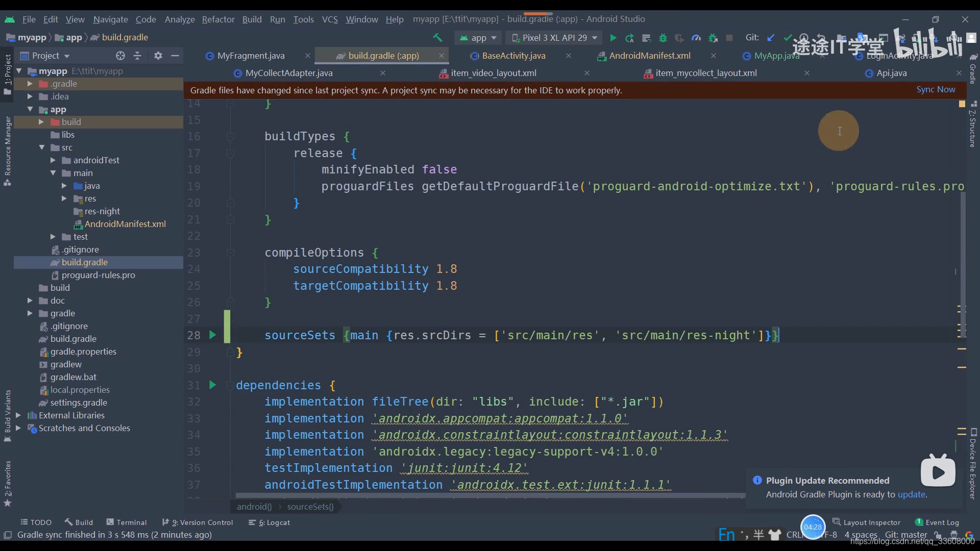
Task: Select gradle.properties in project tree
Action: (83, 352)
